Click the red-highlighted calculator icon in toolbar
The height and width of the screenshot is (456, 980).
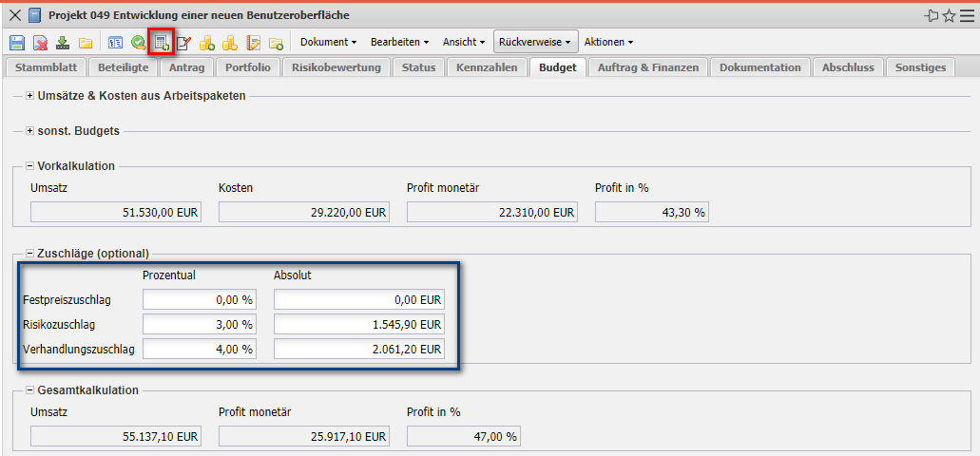point(162,43)
